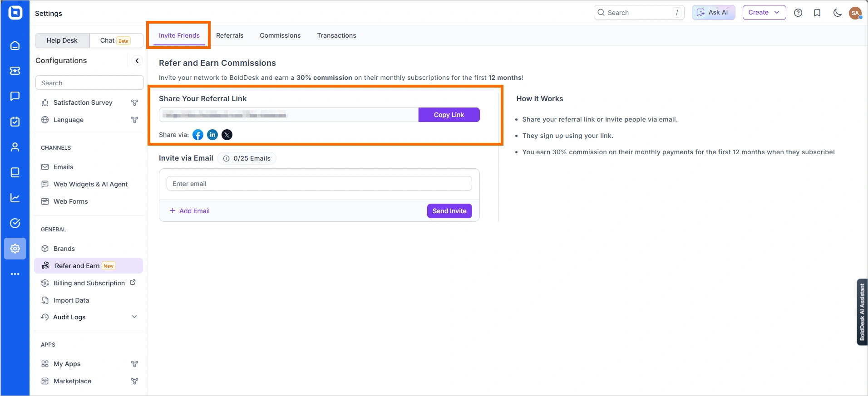Share via X icon
Viewport: 868px width, 396px height.
pyautogui.click(x=227, y=135)
